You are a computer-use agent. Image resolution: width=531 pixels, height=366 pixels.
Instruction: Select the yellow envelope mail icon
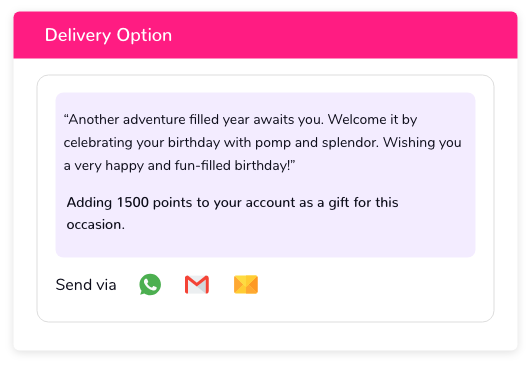[246, 284]
